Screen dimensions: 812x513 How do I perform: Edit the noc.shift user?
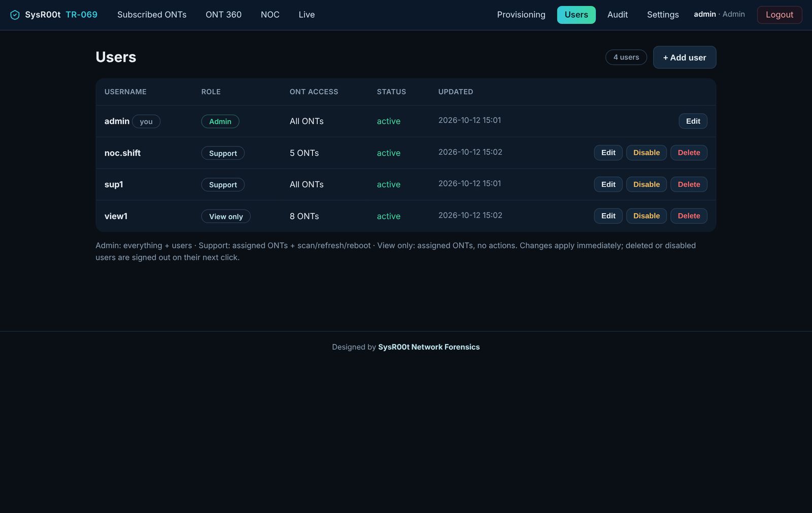pyautogui.click(x=608, y=153)
